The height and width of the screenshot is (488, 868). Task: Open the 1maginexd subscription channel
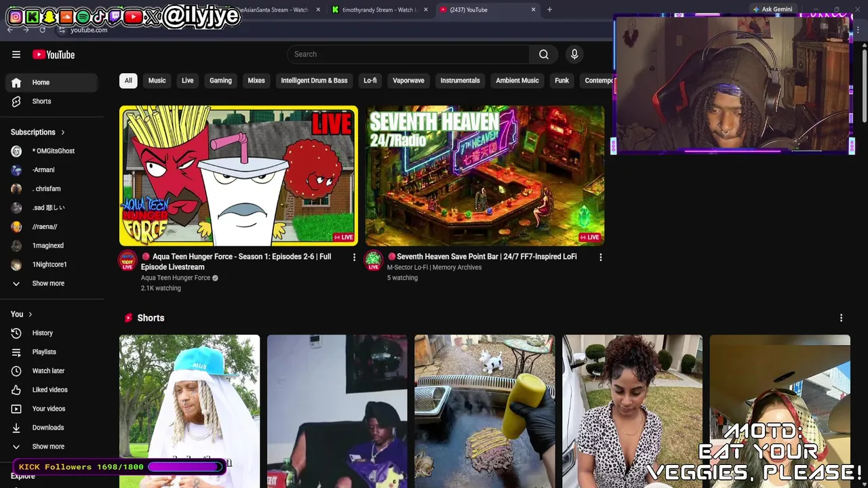(x=52, y=246)
